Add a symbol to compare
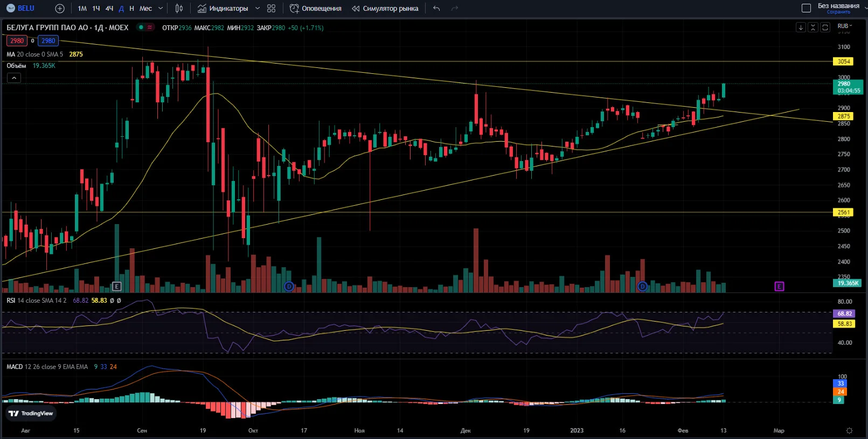868x439 pixels. [x=60, y=8]
